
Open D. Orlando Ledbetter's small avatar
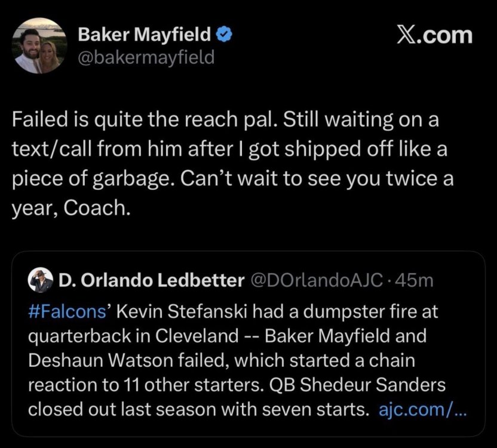click(41, 281)
